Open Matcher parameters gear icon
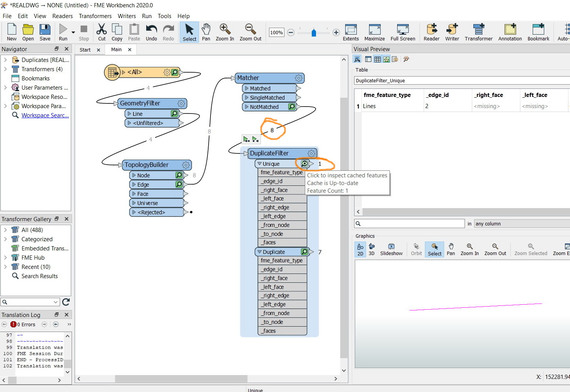This screenshot has width=570, height=392. pyautogui.click(x=298, y=78)
